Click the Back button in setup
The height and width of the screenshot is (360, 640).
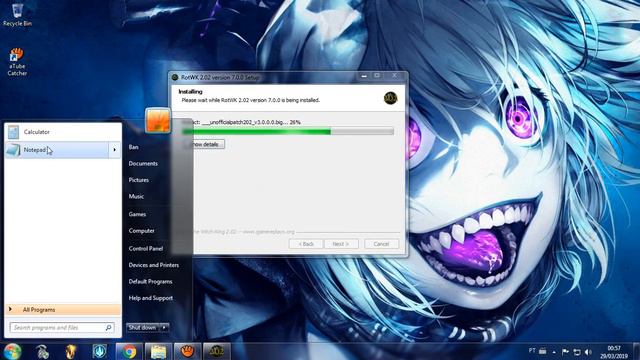[306, 244]
